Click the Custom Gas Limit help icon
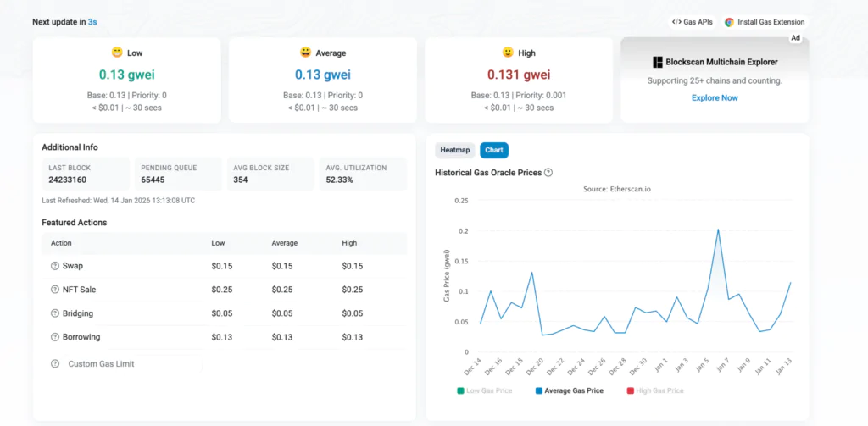Screen dimensions: 868x426 point(55,364)
